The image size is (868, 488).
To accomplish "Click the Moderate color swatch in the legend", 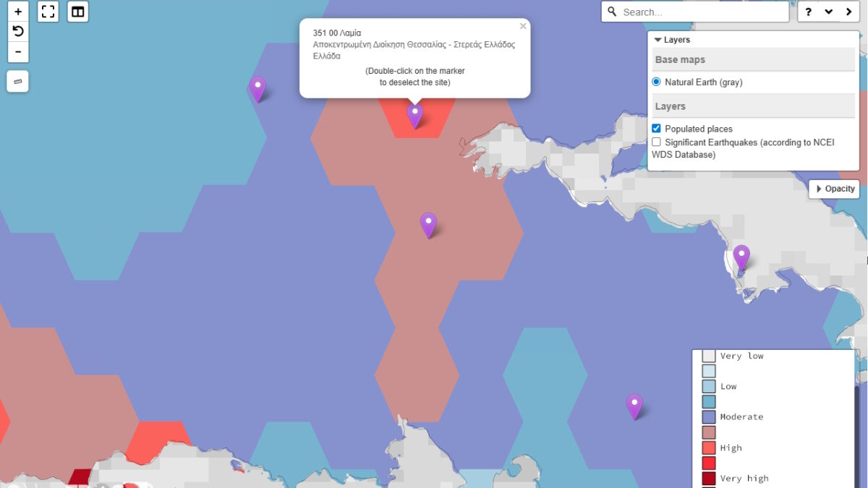I will [x=708, y=417].
